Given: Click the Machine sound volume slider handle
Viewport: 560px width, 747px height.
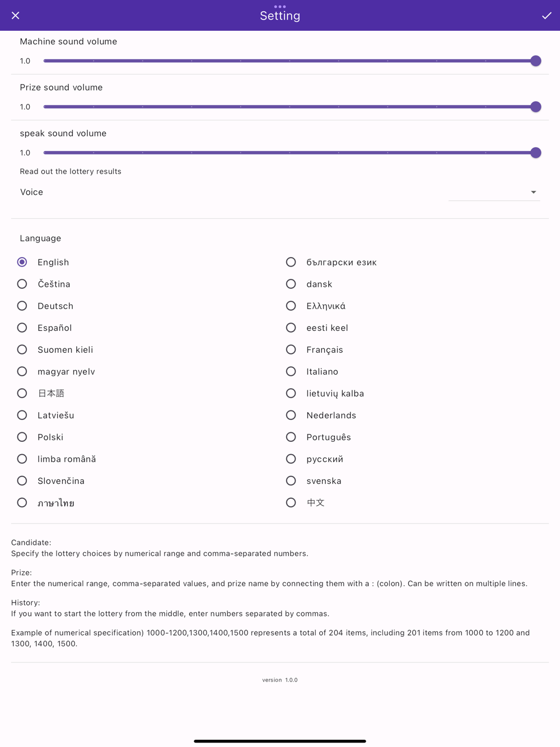Looking at the screenshot, I should 535,61.
